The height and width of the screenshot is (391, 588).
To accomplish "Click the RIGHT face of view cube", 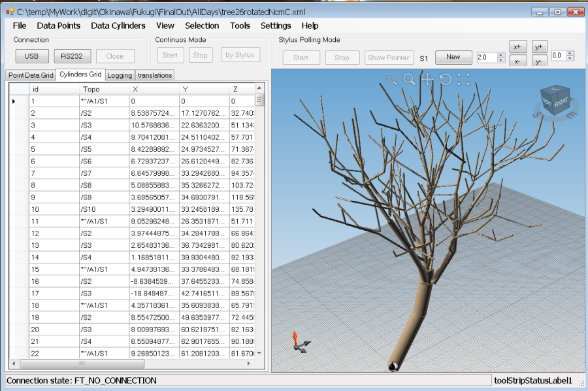I will pos(560,103).
